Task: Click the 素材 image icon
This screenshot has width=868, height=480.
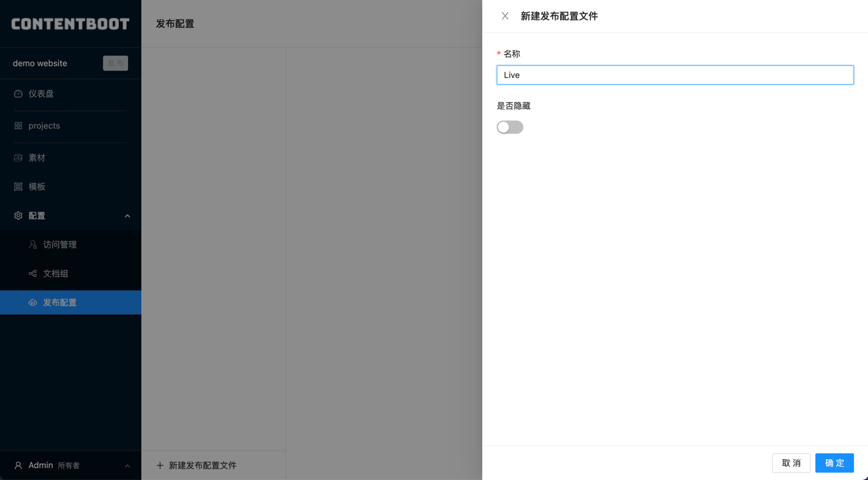Action: tap(18, 158)
